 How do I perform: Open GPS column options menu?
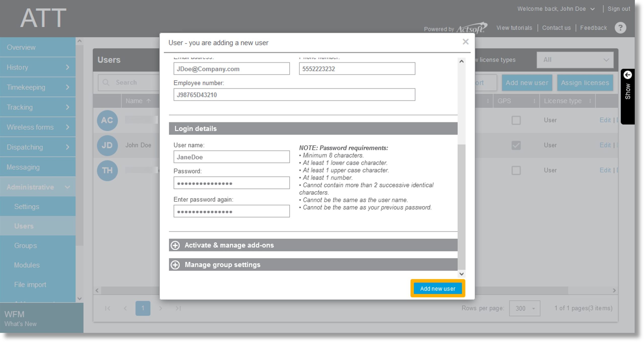pos(534,101)
